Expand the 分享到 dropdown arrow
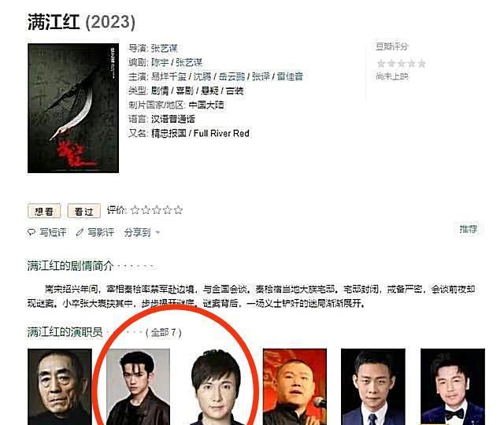 point(157,233)
